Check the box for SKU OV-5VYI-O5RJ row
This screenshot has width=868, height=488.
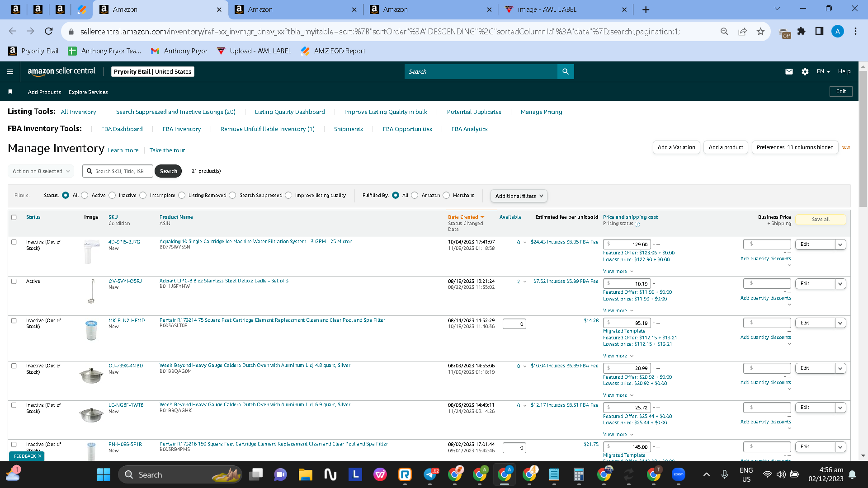click(x=14, y=281)
